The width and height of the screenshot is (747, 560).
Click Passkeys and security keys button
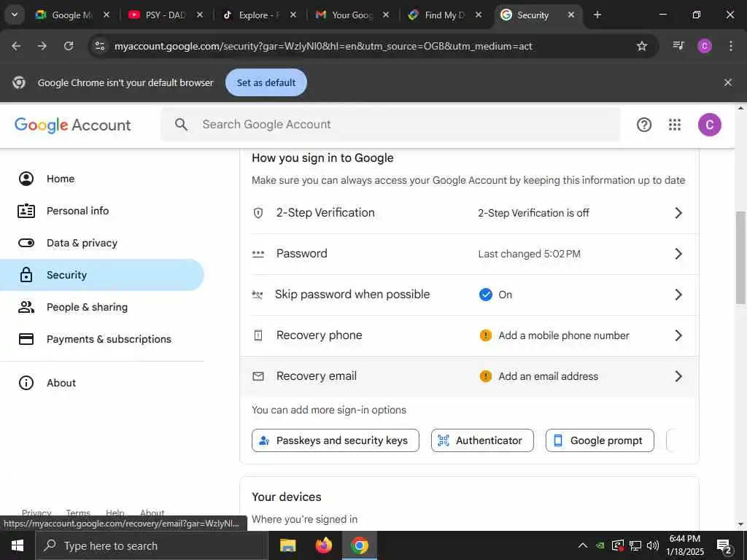coord(336,440)
